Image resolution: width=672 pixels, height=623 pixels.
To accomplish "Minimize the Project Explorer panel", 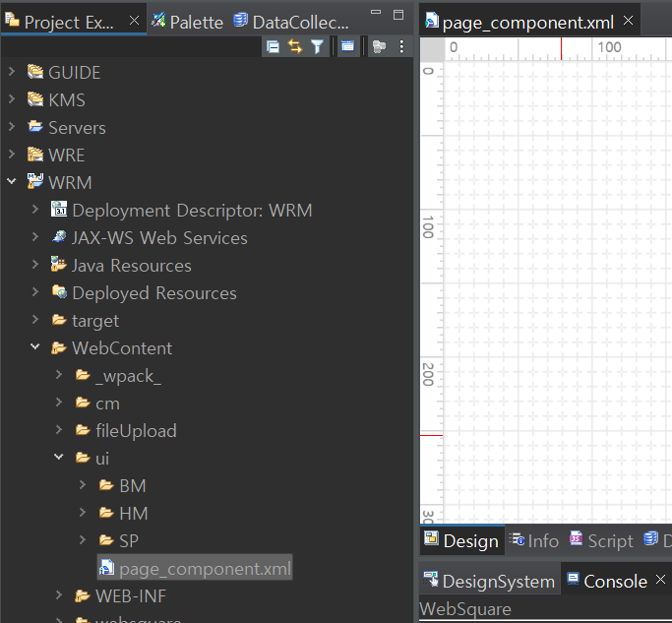I will point(376,13).
